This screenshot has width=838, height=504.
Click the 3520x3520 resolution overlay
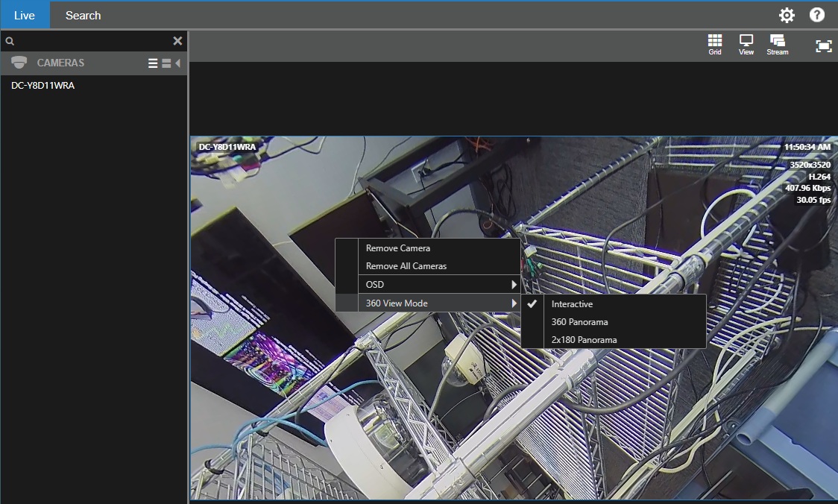pyautogui.click(x=810, y=165)
